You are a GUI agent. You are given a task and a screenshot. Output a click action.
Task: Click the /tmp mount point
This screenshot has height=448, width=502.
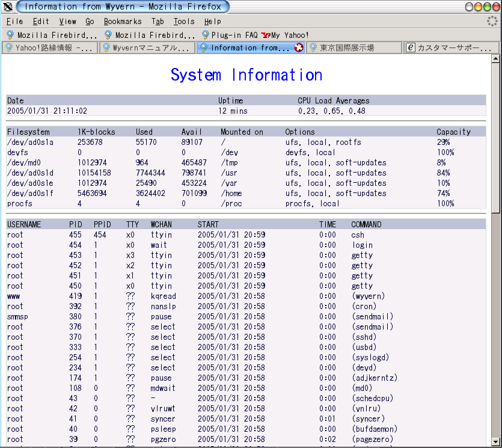(x=229, y=163)
